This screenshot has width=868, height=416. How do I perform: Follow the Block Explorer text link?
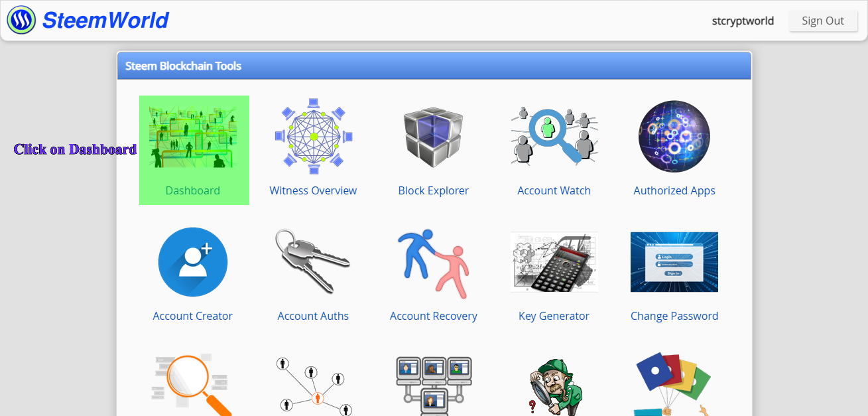(x=434, y=190)
